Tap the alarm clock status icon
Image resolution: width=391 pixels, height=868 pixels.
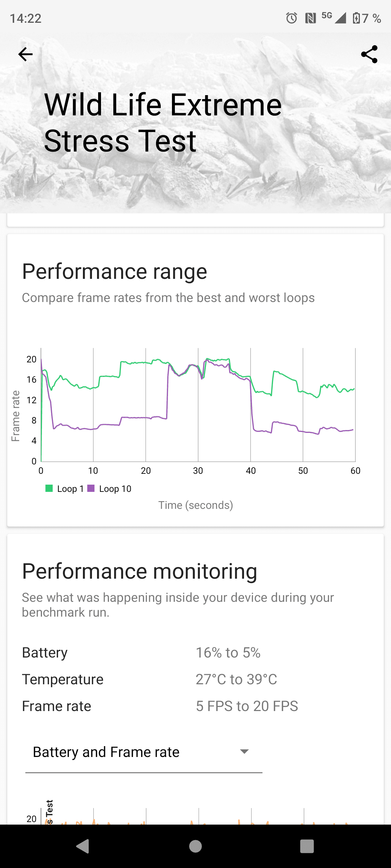tap(291, 18)
